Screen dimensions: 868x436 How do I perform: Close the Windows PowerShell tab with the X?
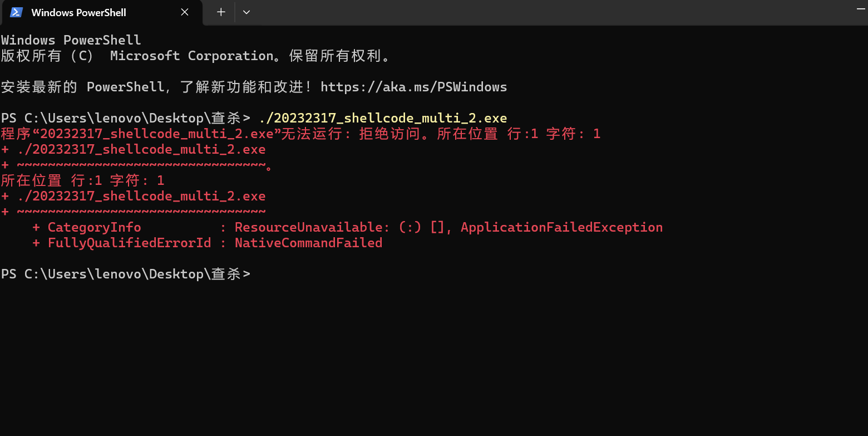(184, 12)
